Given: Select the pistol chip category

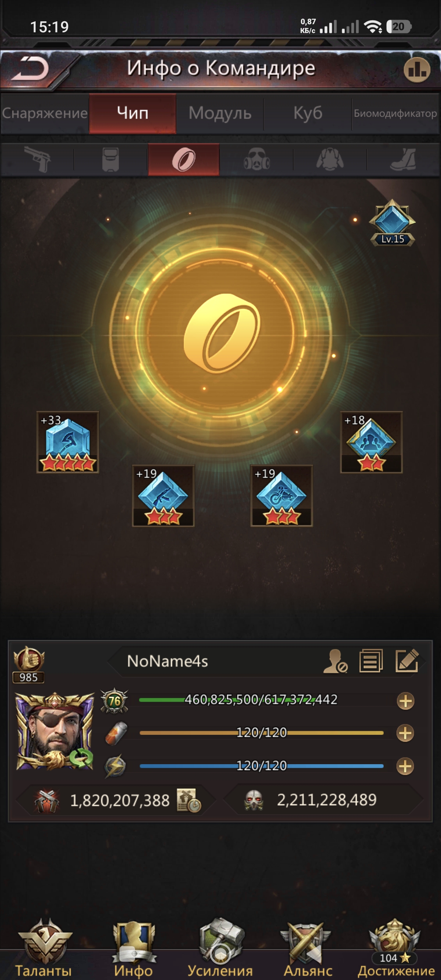Looking at the screenshot, I should 37,159.
